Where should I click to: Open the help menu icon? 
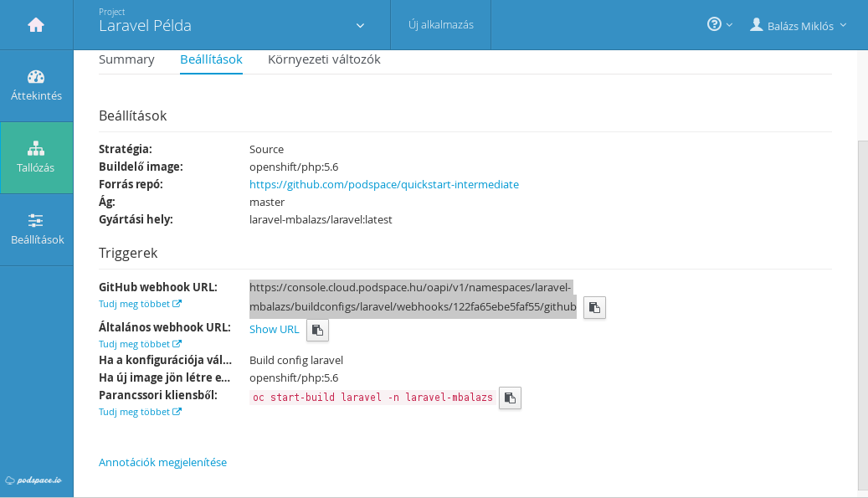[714, 24]
